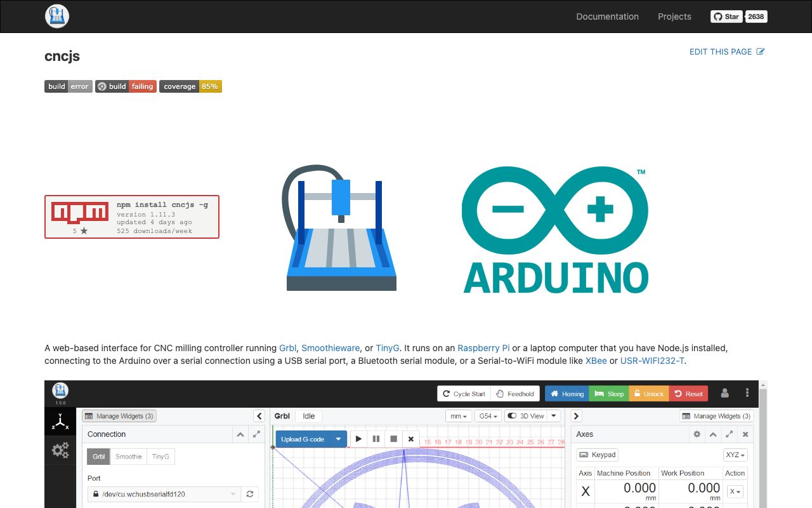812x508 pixels.
Task: Collapse the right panel with the right chevron
Action: 576,416
